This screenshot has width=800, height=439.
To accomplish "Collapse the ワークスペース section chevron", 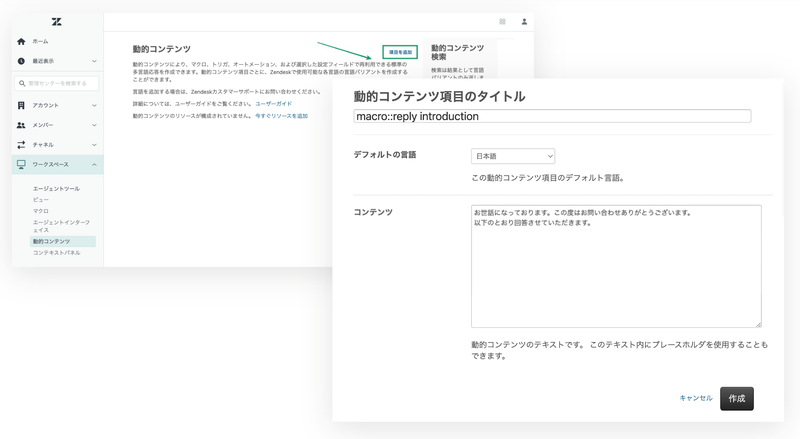I will click(94, 164).
